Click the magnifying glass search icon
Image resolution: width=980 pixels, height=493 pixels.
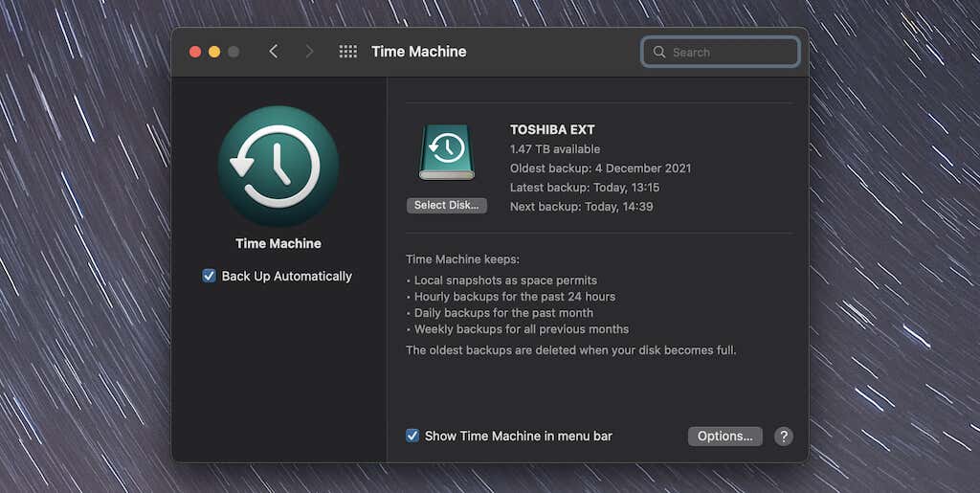pyautogui.click(x=659, y=52)
